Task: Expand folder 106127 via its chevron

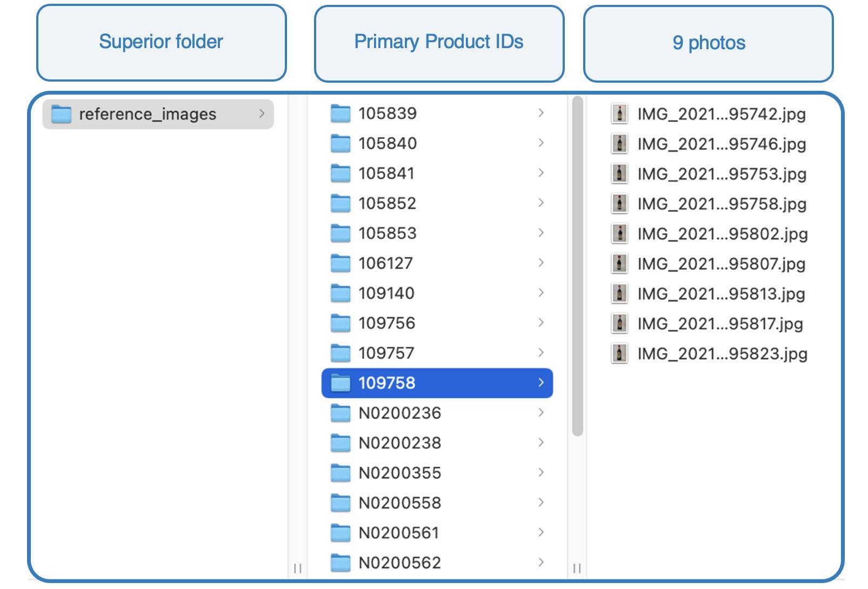Action: [541, 263]
